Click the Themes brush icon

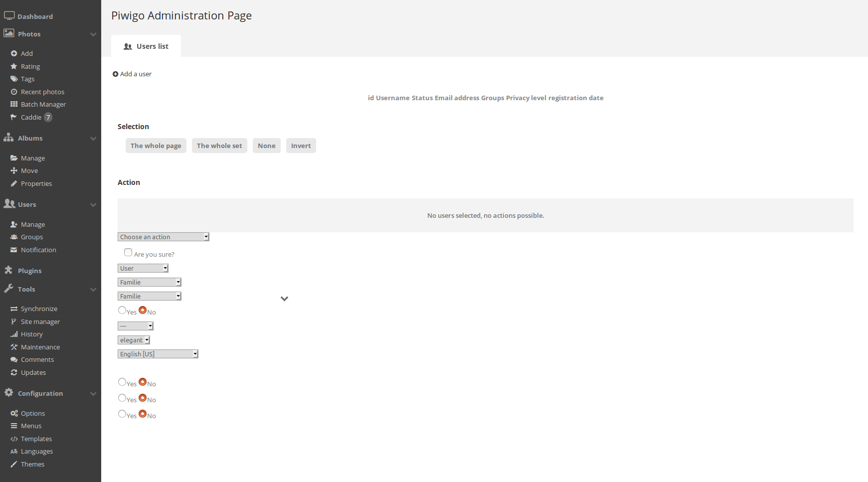click(x=14, y=464)
